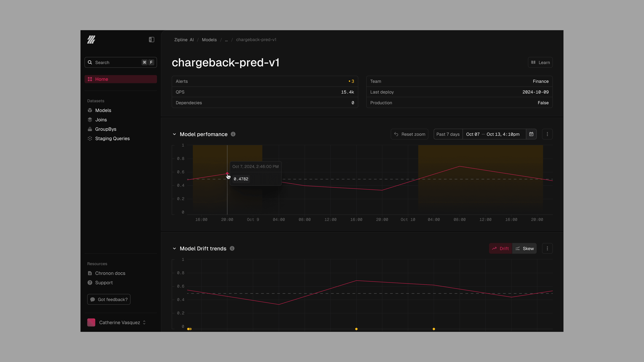Switch chart to Skew view
This screenshot has height=362, width=644.
point(524,248)
